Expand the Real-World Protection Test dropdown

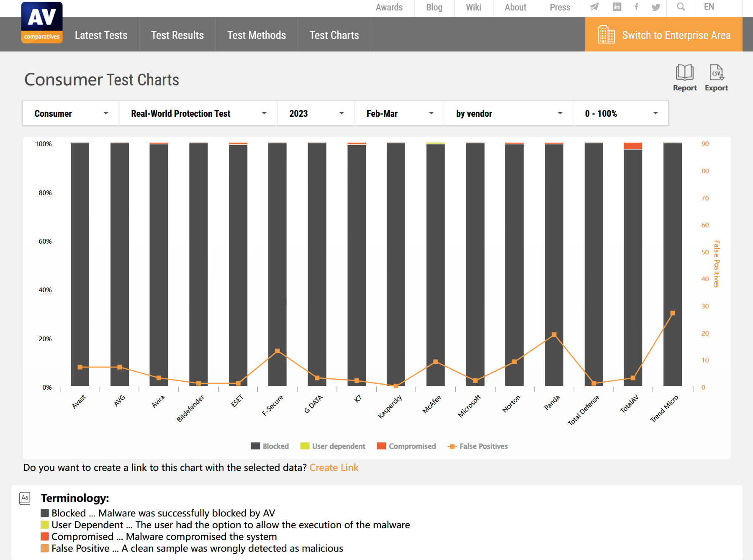coord(198,113)
